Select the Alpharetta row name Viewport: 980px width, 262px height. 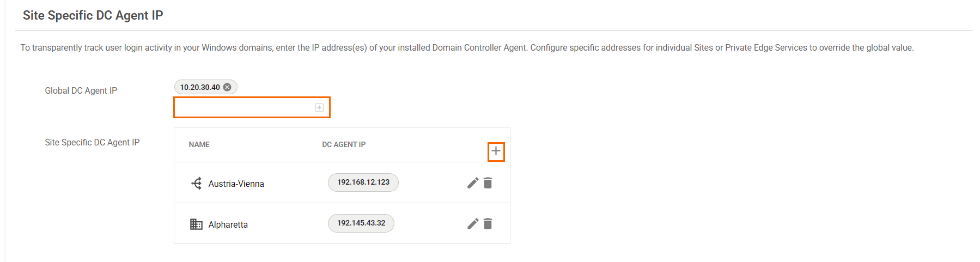coord(228,225)
